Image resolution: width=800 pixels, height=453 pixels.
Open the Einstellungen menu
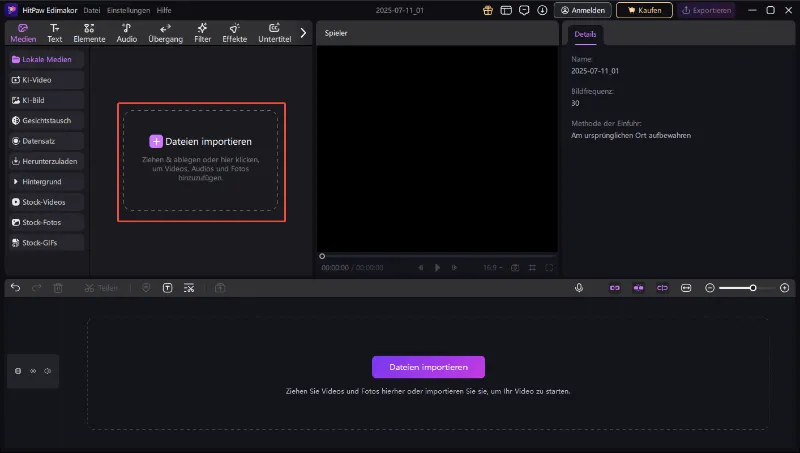click(128, 10)
